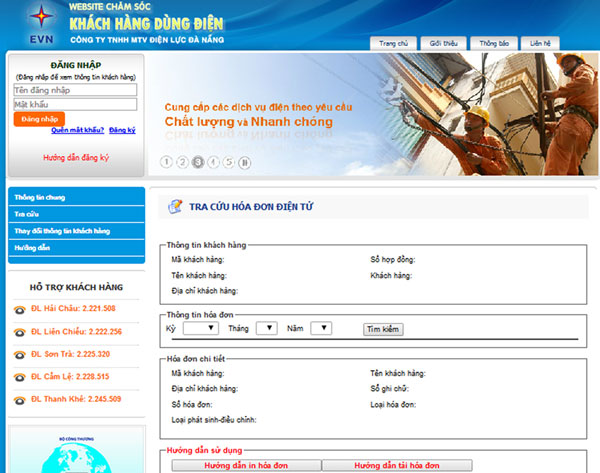600x473 pixels.
Task: Open the Đăng ký registration link
Action: point(122,130)
